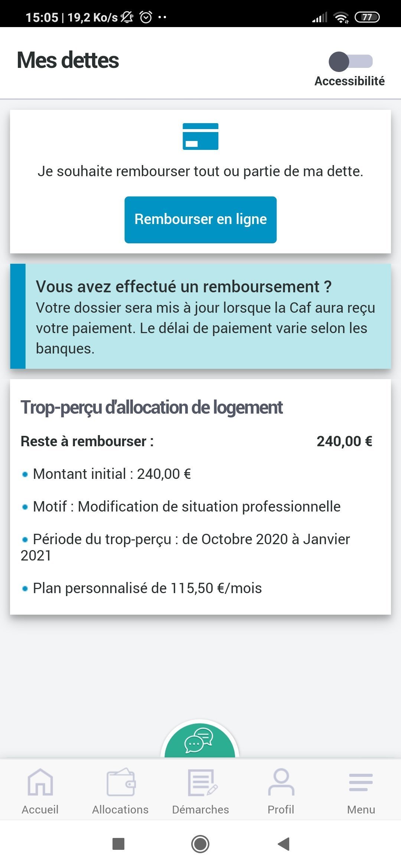
Task: Tap the battery level indicator
Action: pos(367,17)
